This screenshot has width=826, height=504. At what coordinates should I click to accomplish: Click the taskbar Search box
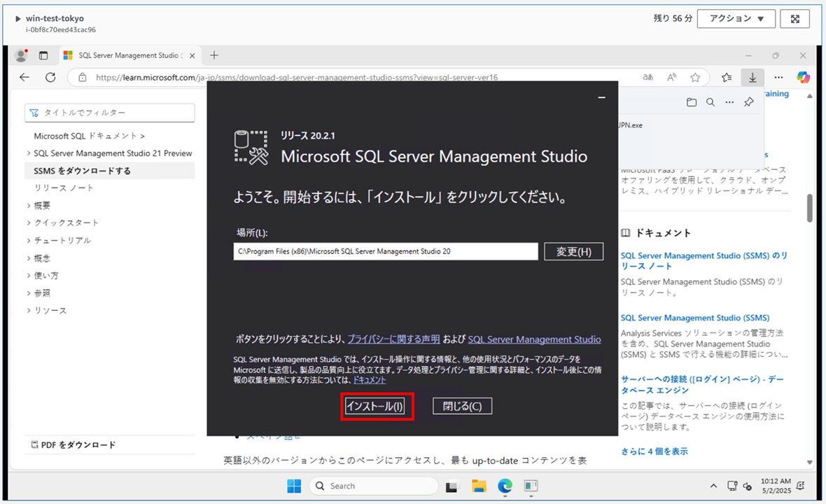click(374, 486)
